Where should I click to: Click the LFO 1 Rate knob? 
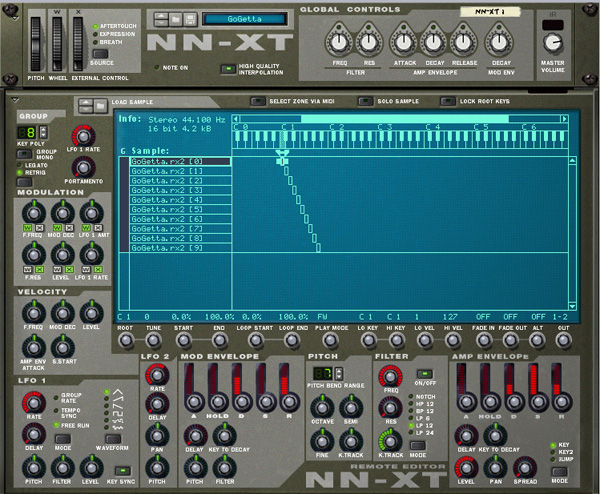(x=34, y=403)
